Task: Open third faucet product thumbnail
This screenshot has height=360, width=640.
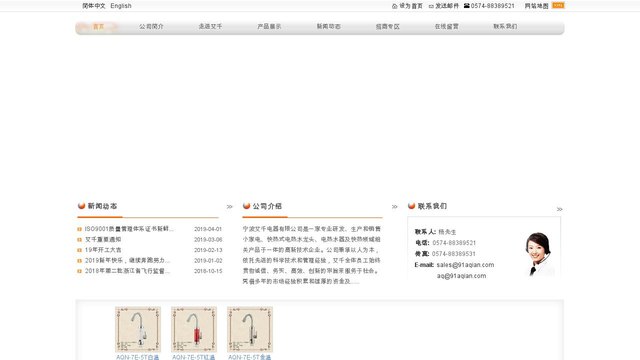Action: [x=250, y=329]
